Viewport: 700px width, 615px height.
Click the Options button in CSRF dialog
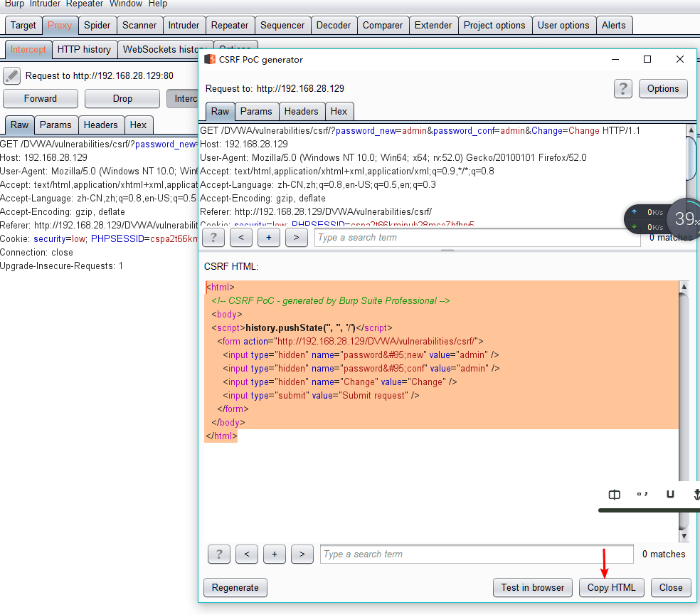pos(663,89)
